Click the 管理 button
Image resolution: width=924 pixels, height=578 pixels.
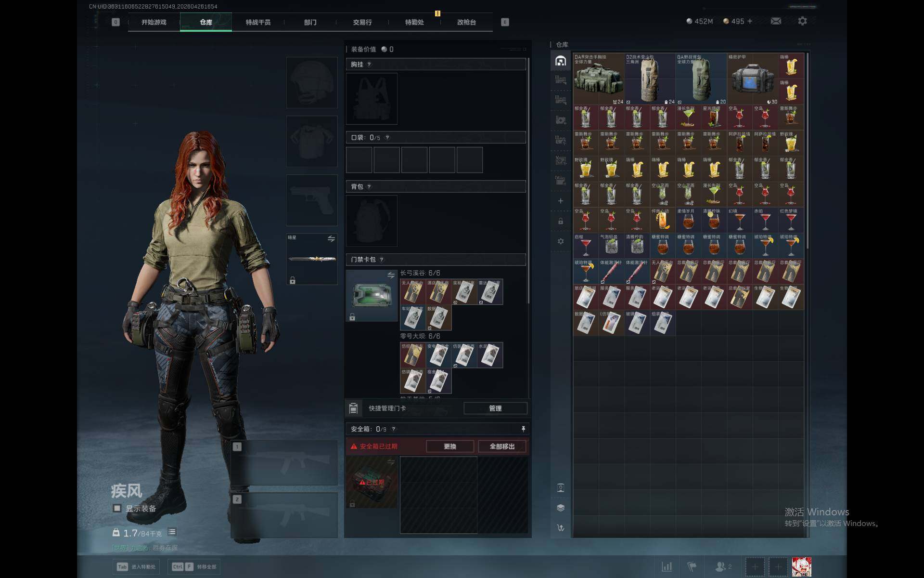tap(495, 408)
